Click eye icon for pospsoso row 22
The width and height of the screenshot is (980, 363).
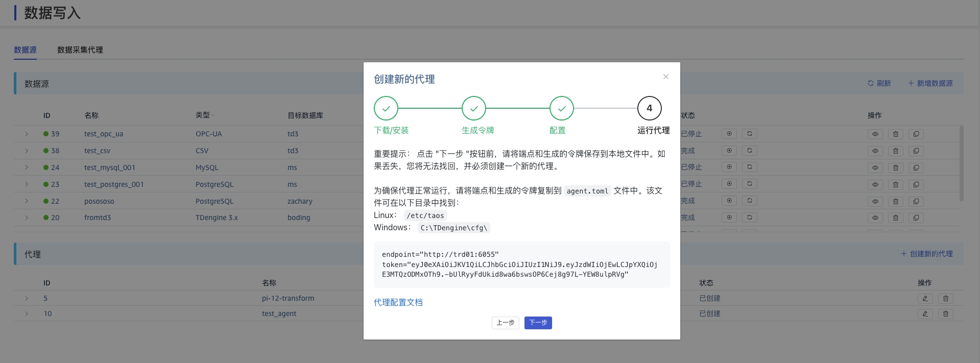[875, 201]
